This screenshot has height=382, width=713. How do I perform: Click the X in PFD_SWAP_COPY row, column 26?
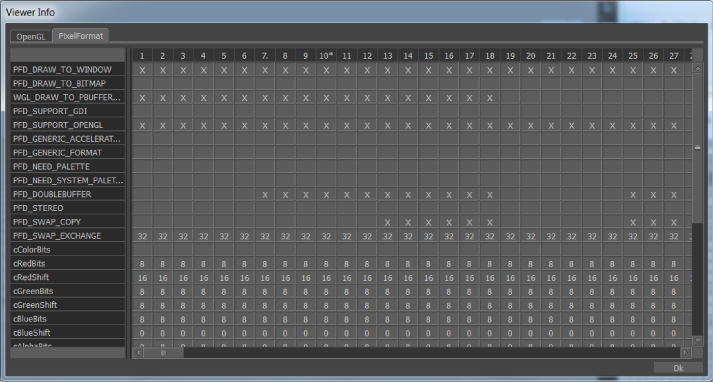click(x=653, y=222)
